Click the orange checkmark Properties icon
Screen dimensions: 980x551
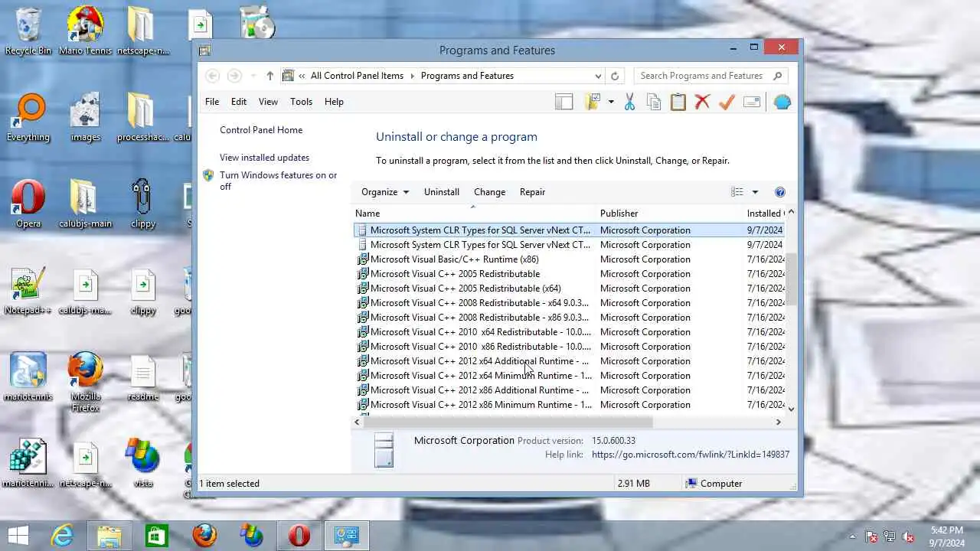tap(727, 102)
